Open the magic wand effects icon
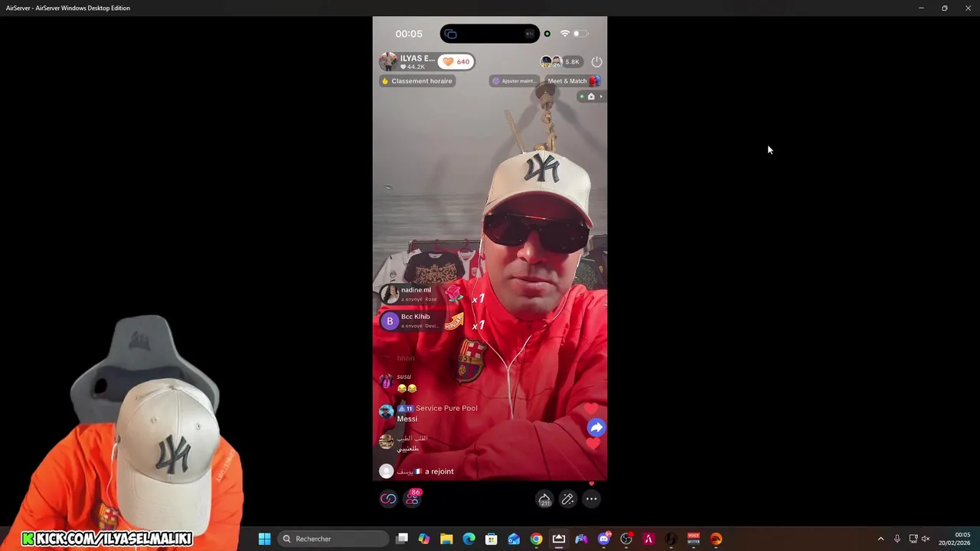Screen dimensions: 980x551 567,499
